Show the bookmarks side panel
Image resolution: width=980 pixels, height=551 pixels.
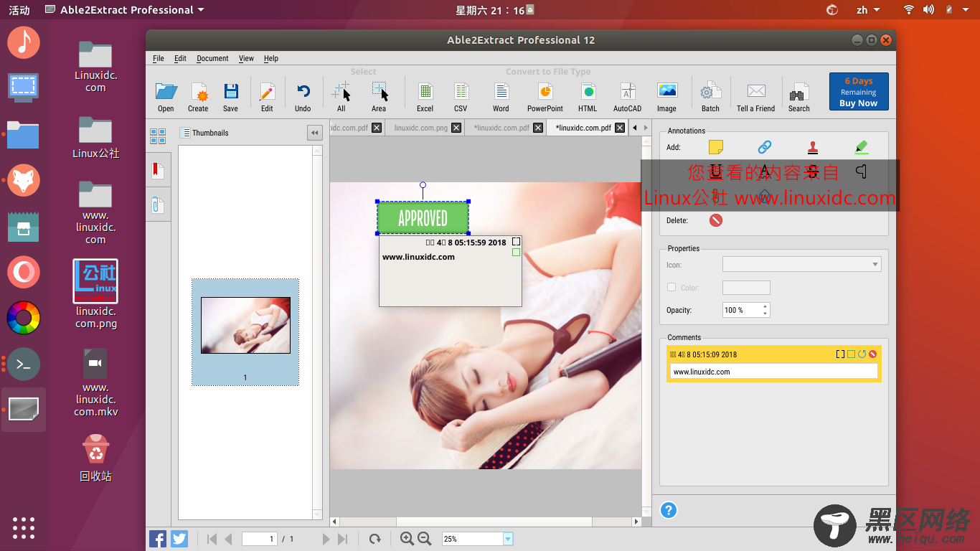(x=158, y=171)
